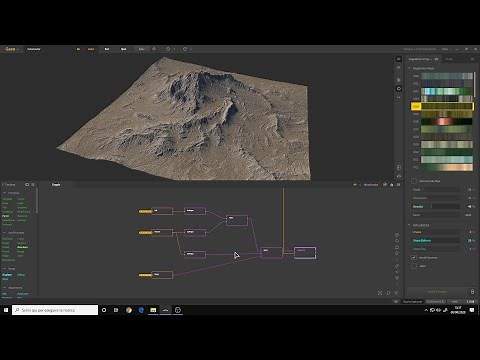Choose the teal-to-grey gradient swatch at list top
This screenshot has height=360, width=480.
click(447, 76)
